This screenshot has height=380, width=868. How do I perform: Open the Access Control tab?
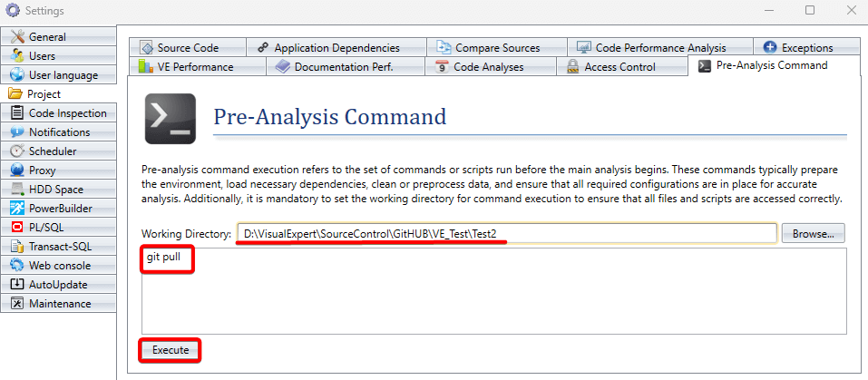coord(621,66)
